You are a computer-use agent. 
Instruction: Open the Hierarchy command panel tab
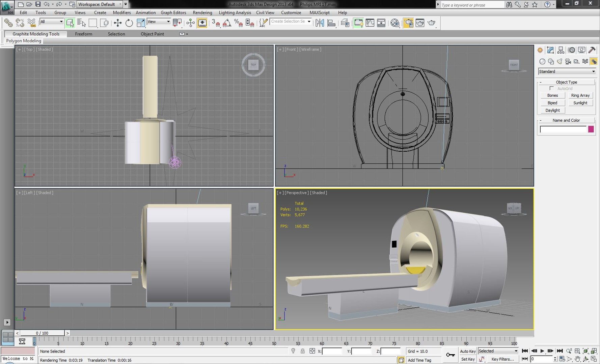[x=561, y=50]
